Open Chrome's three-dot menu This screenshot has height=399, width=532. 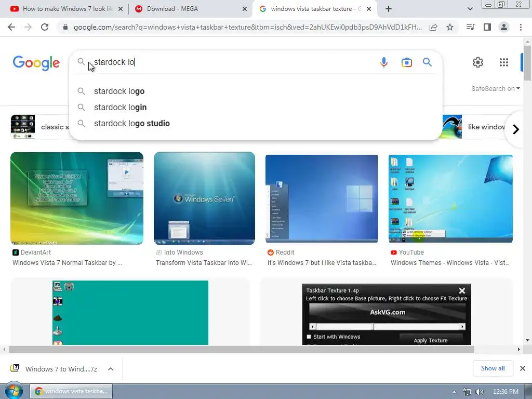coord(521,27)
